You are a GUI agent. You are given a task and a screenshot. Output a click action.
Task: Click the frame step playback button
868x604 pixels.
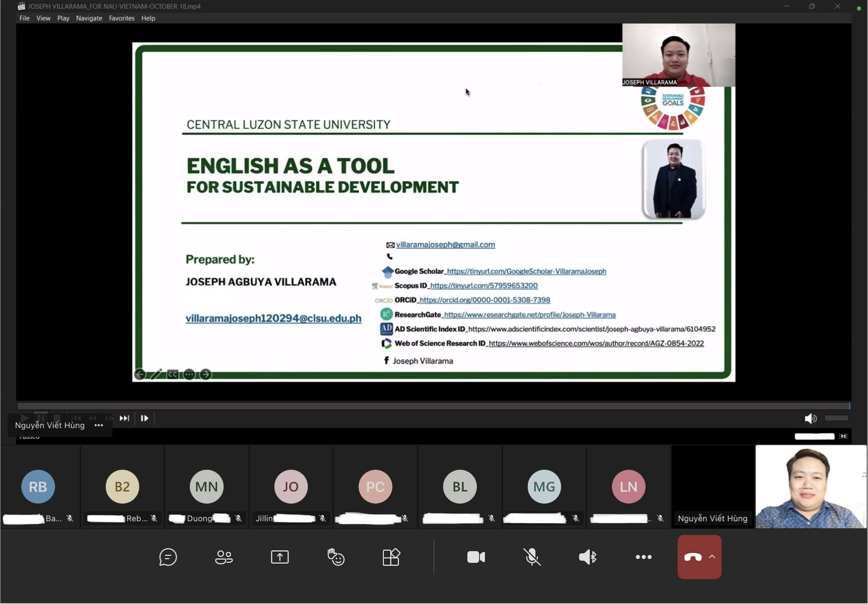tap(144, 418)
